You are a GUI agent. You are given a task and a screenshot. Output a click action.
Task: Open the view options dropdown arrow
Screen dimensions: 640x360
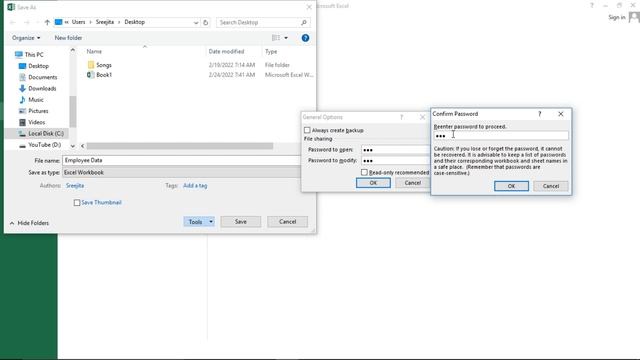point(286,38)
